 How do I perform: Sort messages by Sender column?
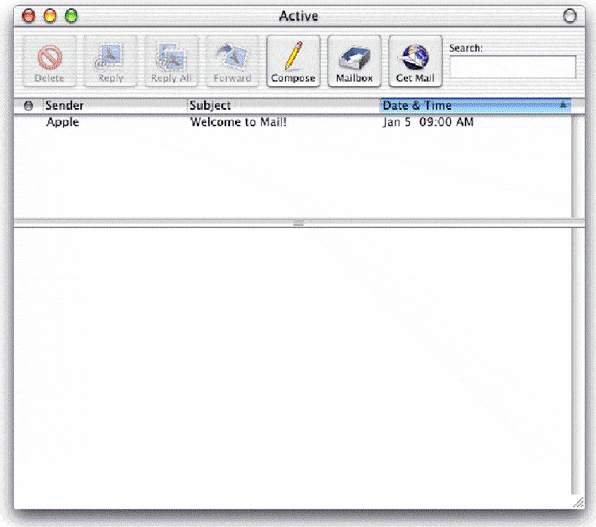tap(116, 105)
